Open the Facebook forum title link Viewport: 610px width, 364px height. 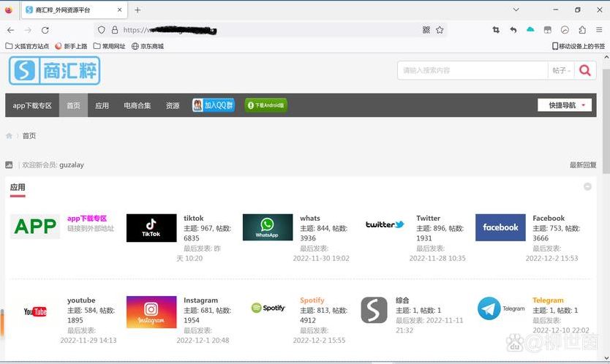549,218
